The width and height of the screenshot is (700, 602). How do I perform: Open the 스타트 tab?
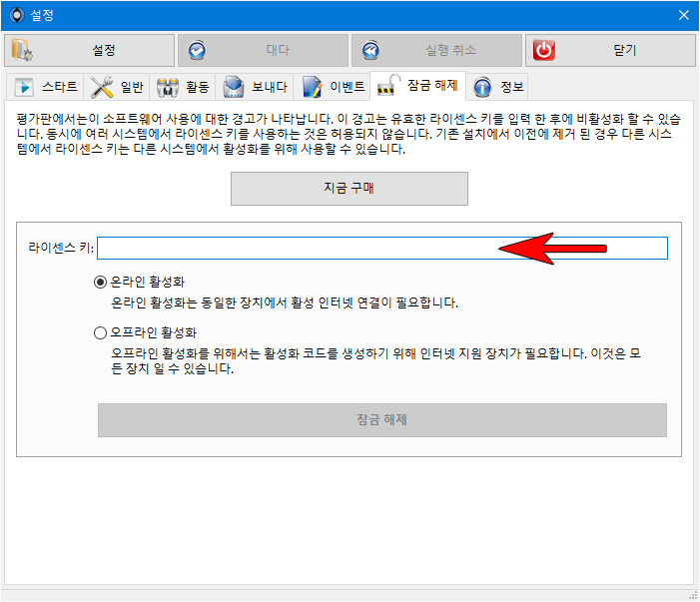pyautogui.click(x=45, y=87)
